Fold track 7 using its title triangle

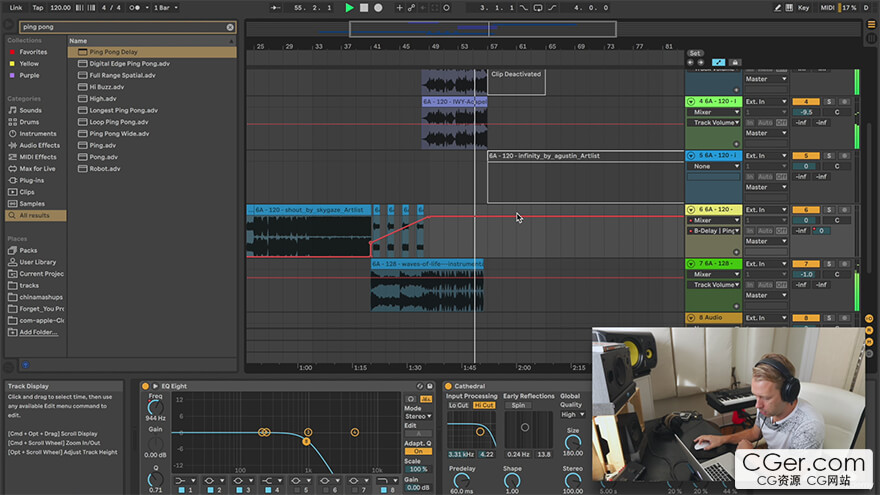coord(690,264)
